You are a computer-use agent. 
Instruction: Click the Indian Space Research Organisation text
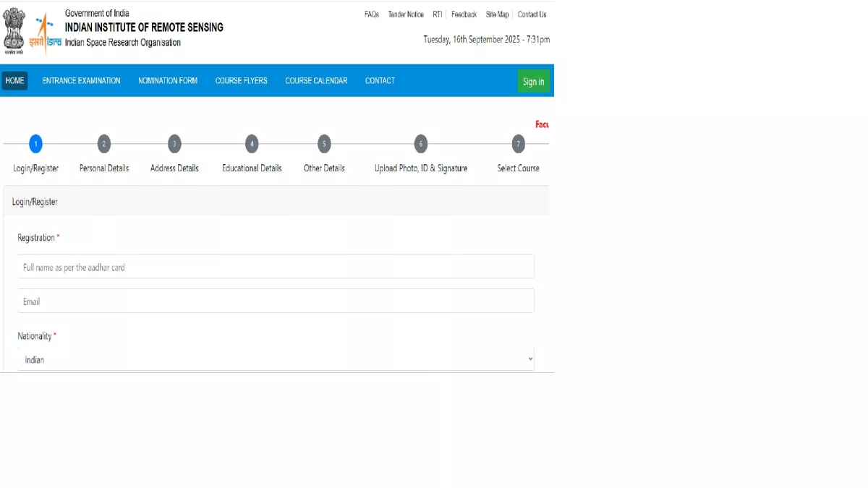[123, 43]
